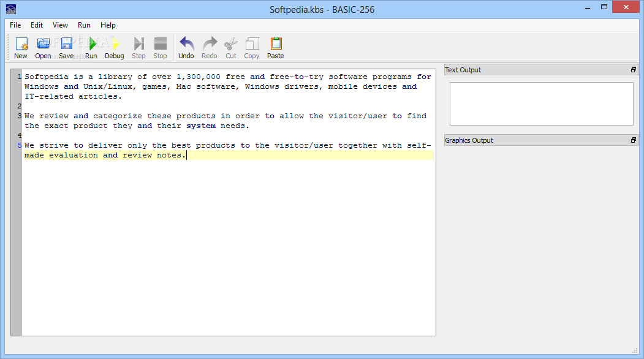Click the keyword "system" in line 3
The width and height of the screenshot is (644, 359).
[x=201, y=126]
